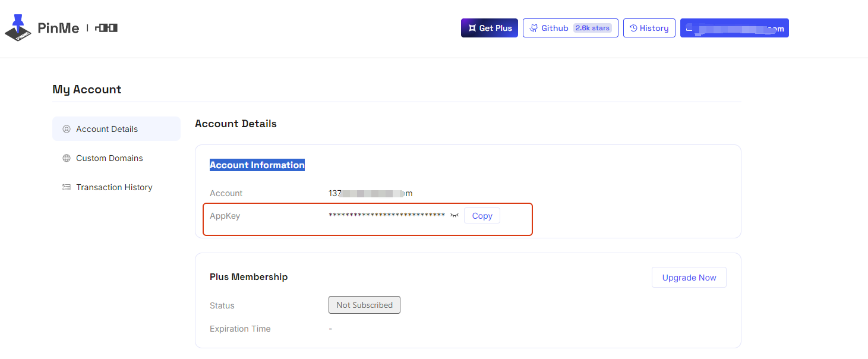The image size is (868, 359).
Task: Click the 2.6k stars badge
Action: click(592, 28)
